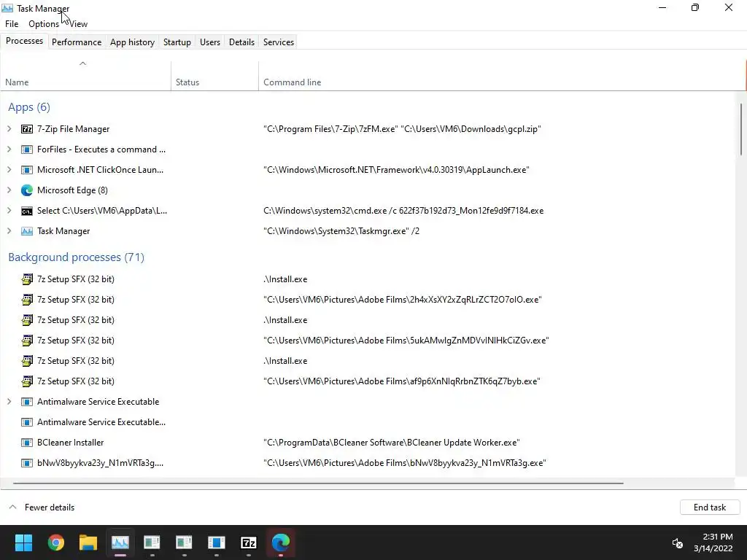Click the 7-Zip File Manager process icon
This screenshot has width=747, height=560.
click(x=27, y=129)
